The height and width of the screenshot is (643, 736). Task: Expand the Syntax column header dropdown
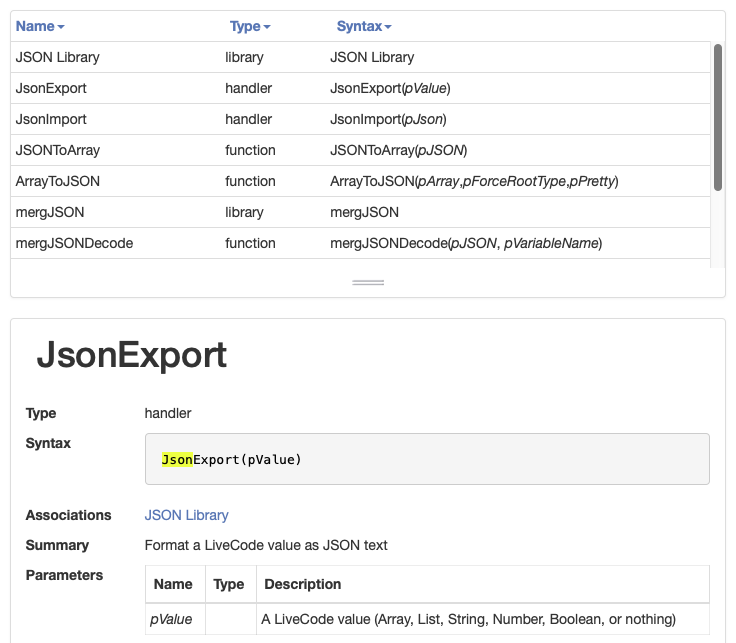point(364,26)
